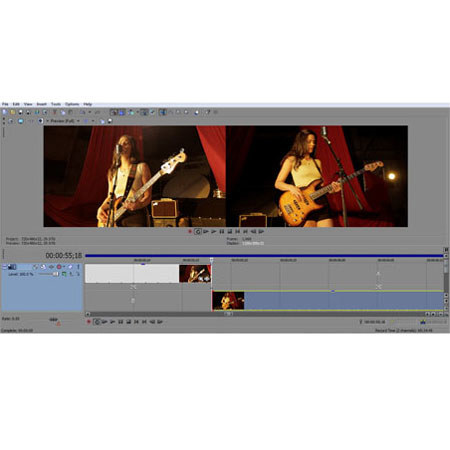Toggle the red automation button on track header

click(x=59, y=267)
